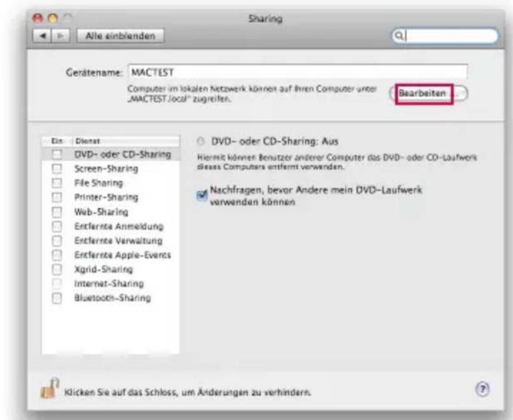Screen dimensions: 513x420
Task: Enable the "Bluetooth-Sharing" checkbox
Action: click(x=57, y=298)
